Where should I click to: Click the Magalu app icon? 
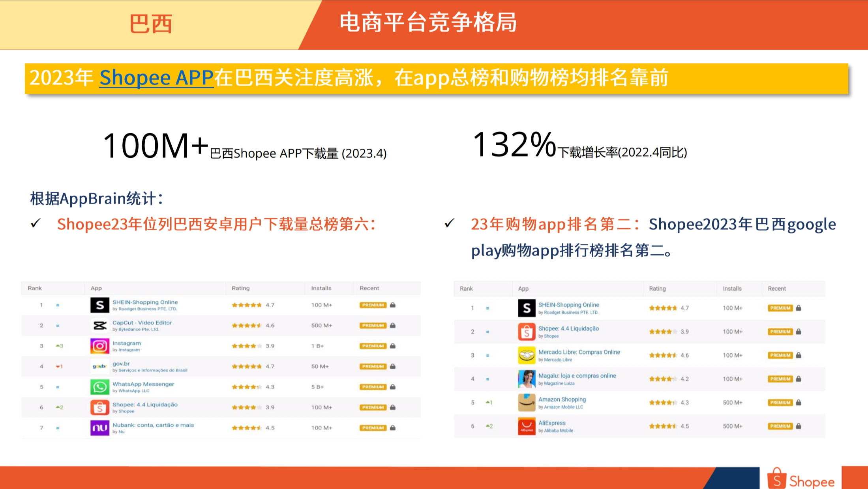click(x=527, y=379)
